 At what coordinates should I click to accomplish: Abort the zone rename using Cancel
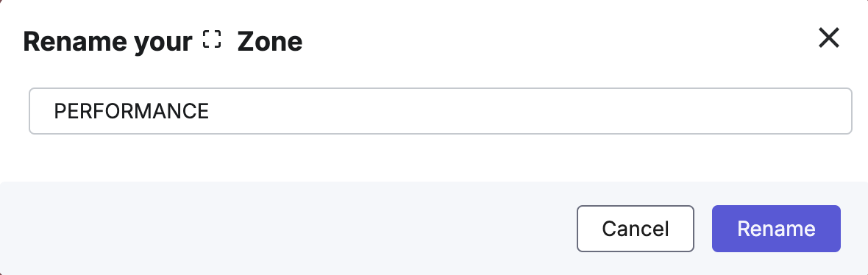(636, 229)
